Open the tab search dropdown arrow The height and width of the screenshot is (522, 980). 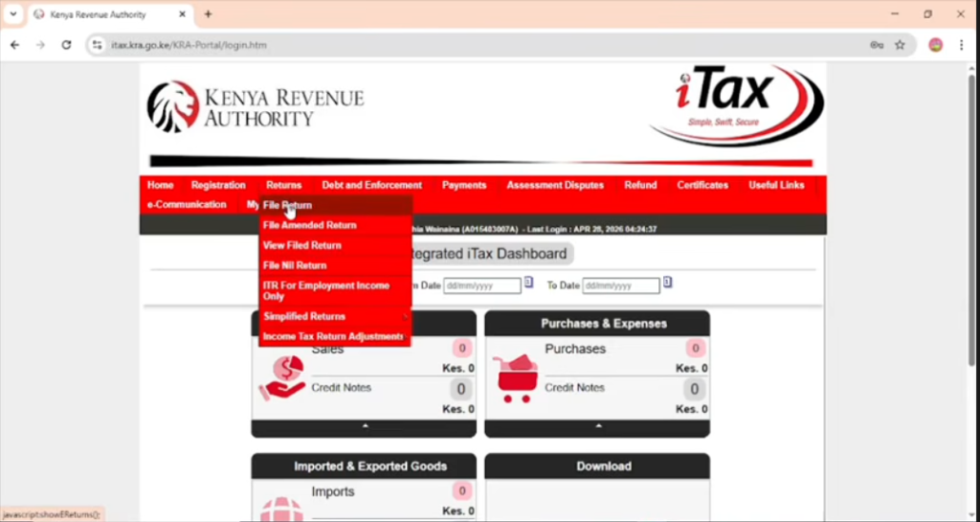tap(13, 13)
